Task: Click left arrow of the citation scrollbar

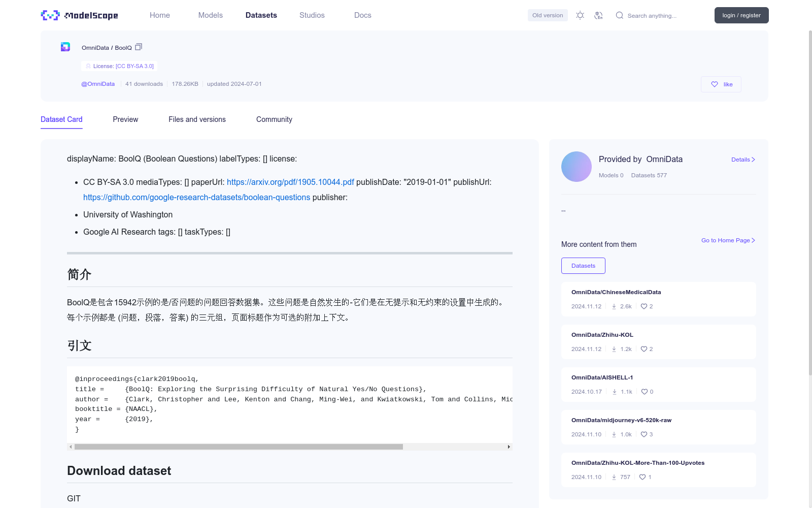Action: coord(71,447)
